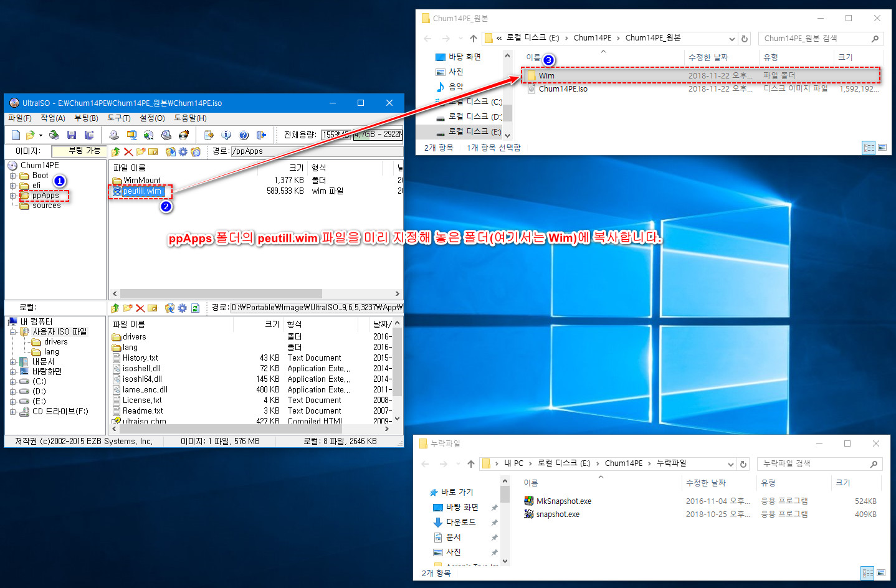
Task: Open the 부팅(B) menu in UltraISO
Action: click(86, 118)
